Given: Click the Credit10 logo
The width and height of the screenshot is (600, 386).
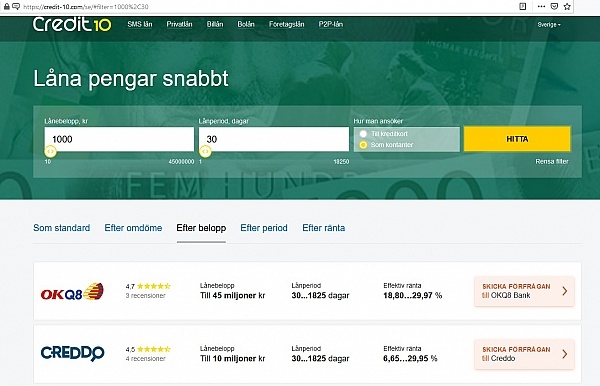Looking at the screenshot, I should (x=72, y=24).
